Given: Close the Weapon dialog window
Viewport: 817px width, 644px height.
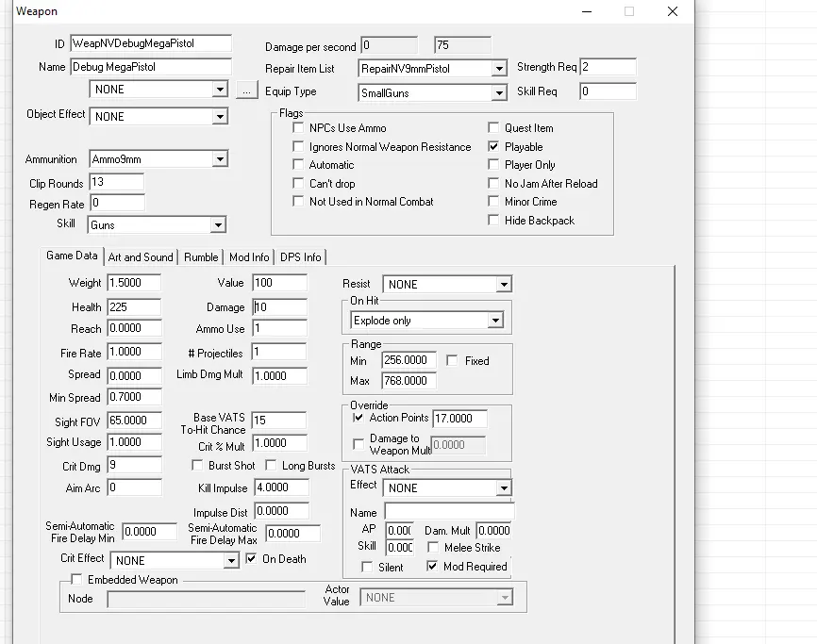Looking at the screenshot, I should (672, 12).
